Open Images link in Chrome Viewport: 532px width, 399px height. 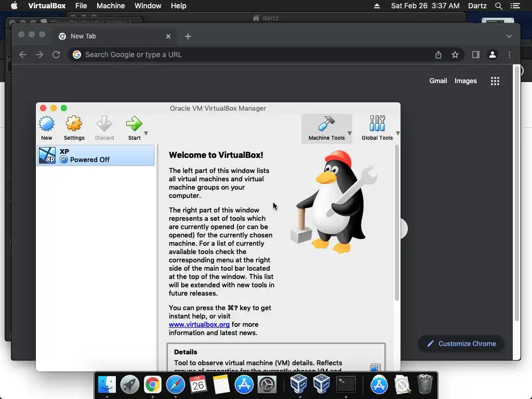click(465, 81)
